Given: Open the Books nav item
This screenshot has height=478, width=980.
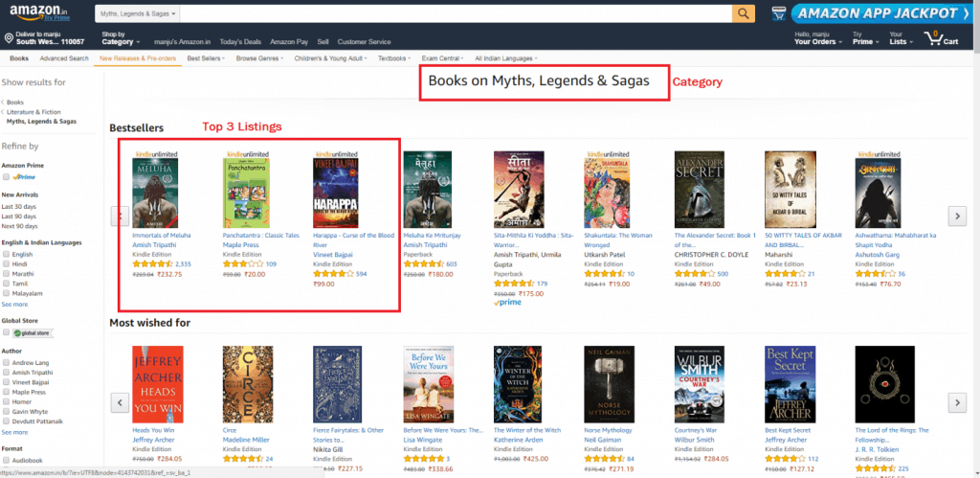Looking at the screenshot, I should coord(19,58).
